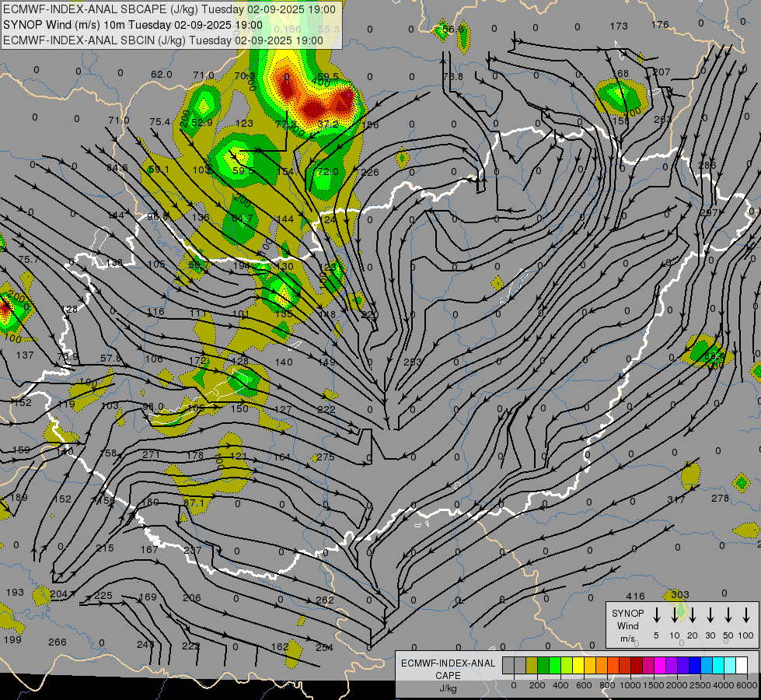Click the map value 193
This screenshot has width=761, height=700.
pos(15,592)
